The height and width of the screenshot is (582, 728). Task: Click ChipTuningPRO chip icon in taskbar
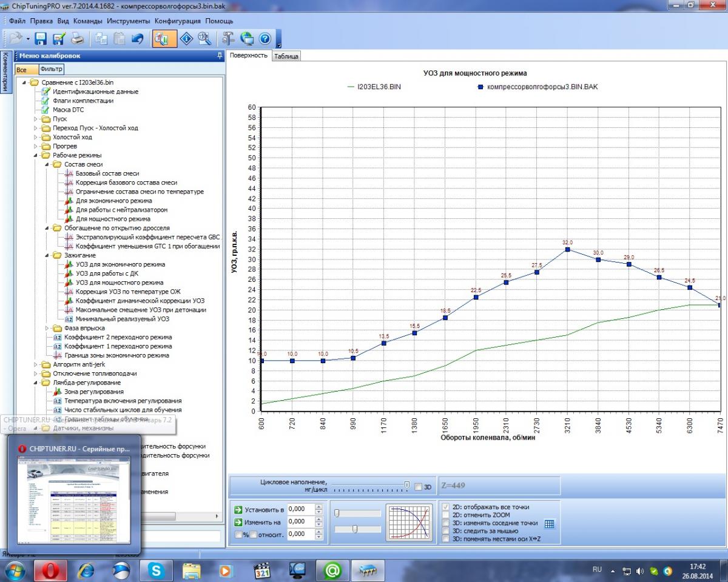(x=368, y=570)
